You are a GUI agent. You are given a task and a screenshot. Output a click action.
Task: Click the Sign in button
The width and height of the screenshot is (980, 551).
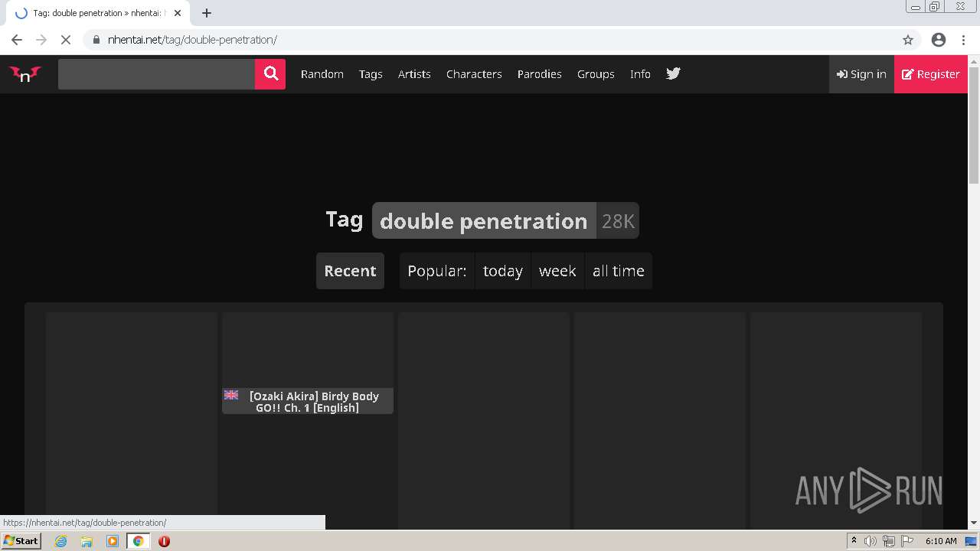click(861, 74)
